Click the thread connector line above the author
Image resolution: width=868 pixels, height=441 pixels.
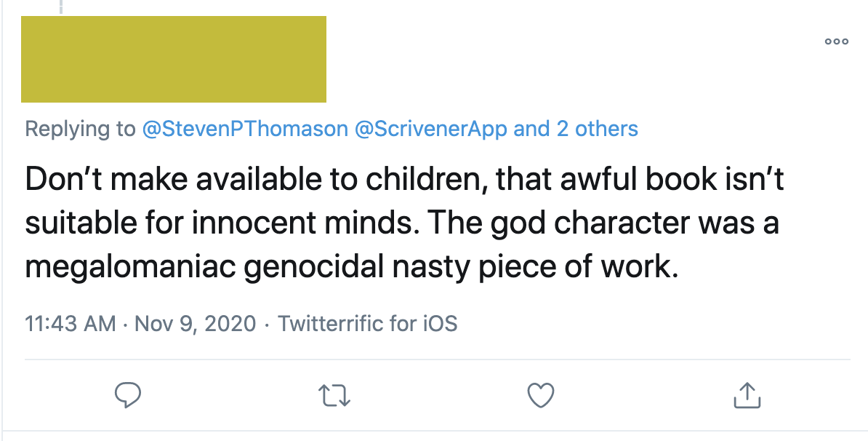click(x=61, y=7)
